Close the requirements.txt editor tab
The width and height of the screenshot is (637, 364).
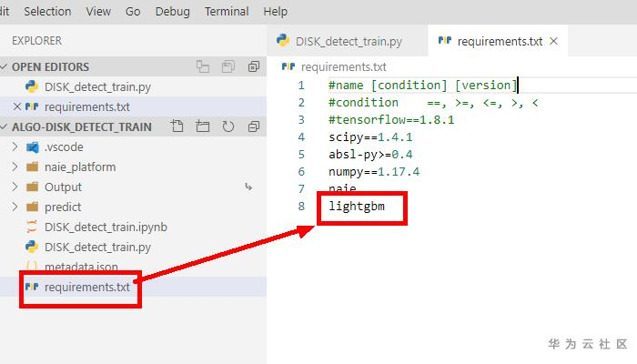(x=553, y=41)
